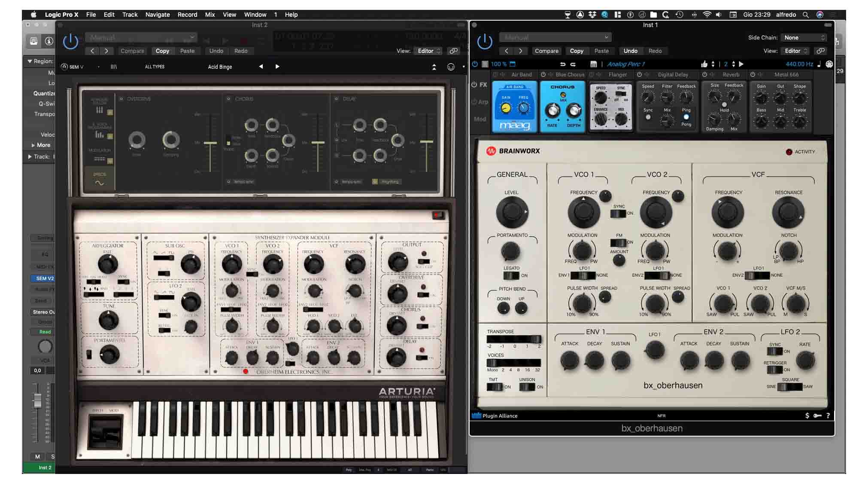Open Side Chain dropdown
This screenshot has height=489, width=868.
click(x=803, y=37)
